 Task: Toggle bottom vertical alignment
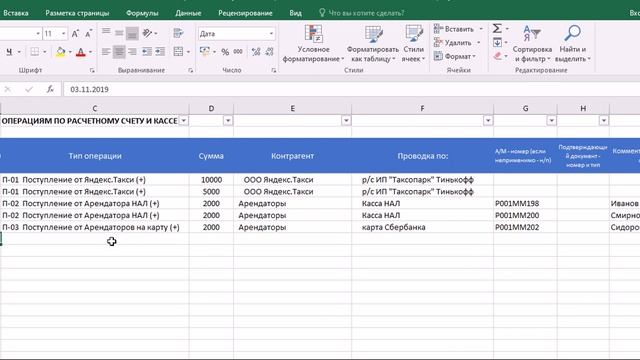coord(132,33)
